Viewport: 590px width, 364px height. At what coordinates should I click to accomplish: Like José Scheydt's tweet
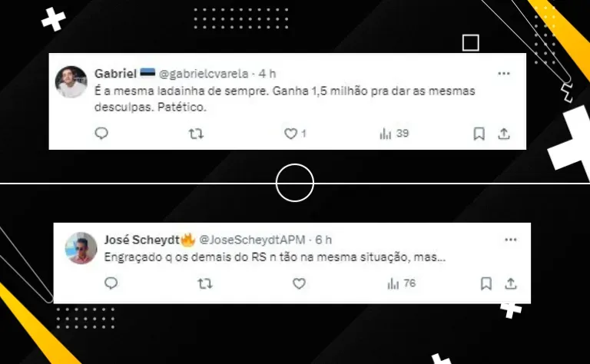(x=299, y=283)
